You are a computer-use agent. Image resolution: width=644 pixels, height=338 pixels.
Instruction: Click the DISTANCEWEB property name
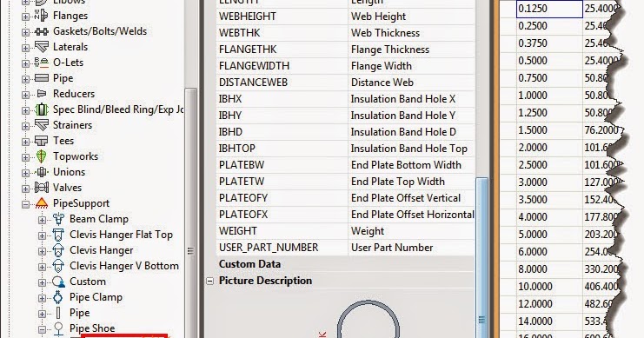click(x=253, y=83)
